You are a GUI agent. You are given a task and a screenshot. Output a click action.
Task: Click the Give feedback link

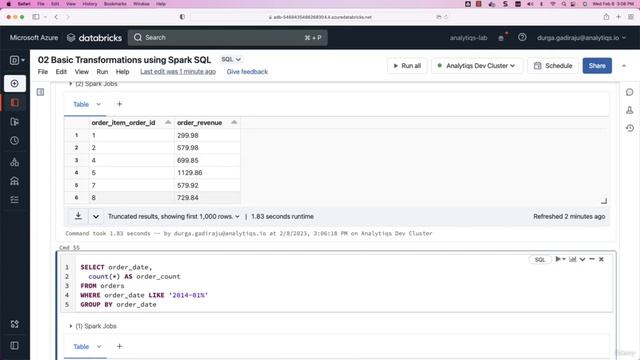coord(247,71)
